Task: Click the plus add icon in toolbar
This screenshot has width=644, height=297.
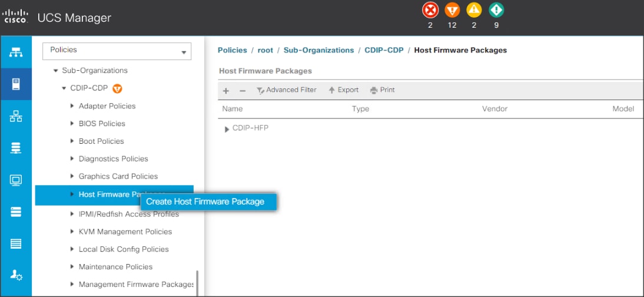Action: (226, 91)
